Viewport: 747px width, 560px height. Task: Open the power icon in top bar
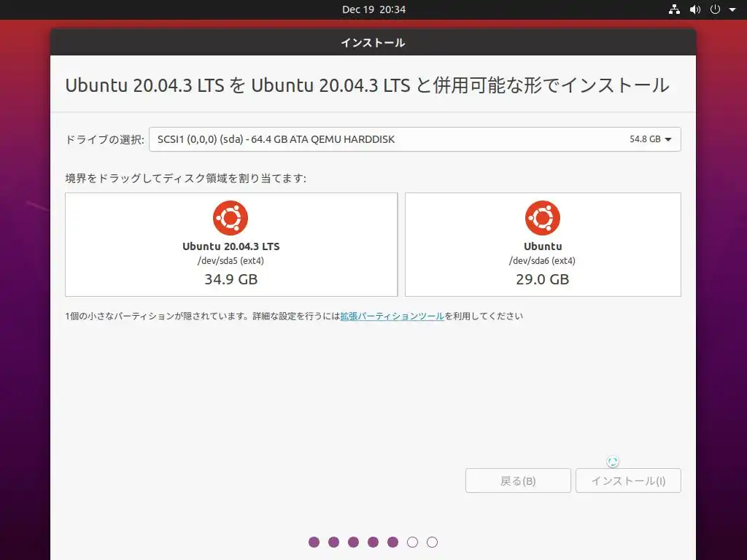(715, 9)
